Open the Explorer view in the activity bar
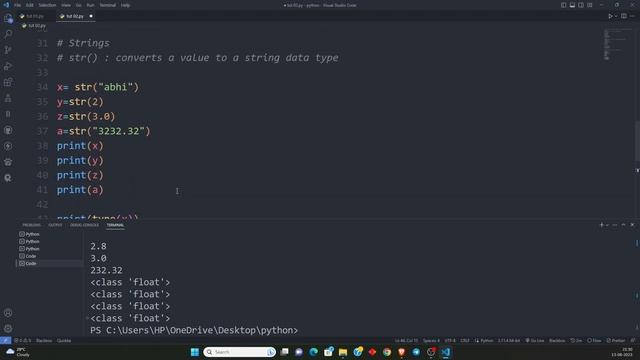 [x=8, y=18]
